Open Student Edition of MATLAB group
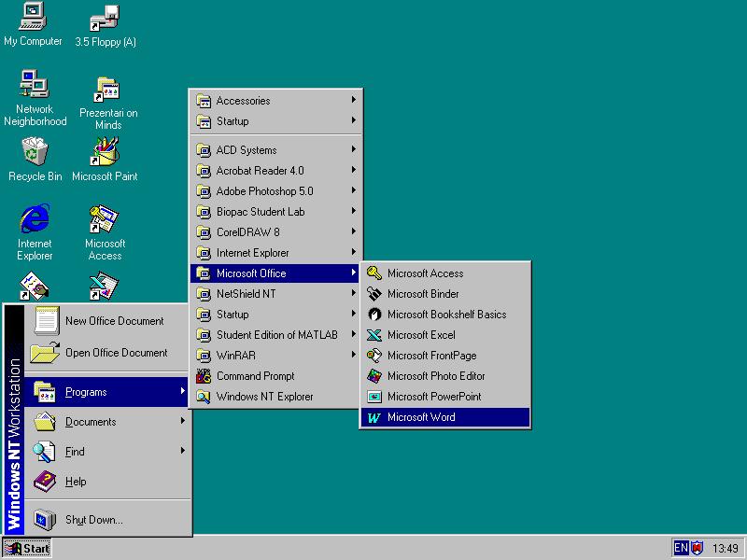This screenshot has width=747, height=560. click(x=275, y=335)
